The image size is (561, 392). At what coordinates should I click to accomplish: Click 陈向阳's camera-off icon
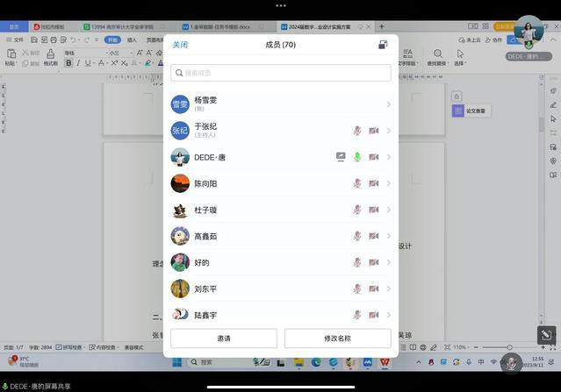pos(374,183)
